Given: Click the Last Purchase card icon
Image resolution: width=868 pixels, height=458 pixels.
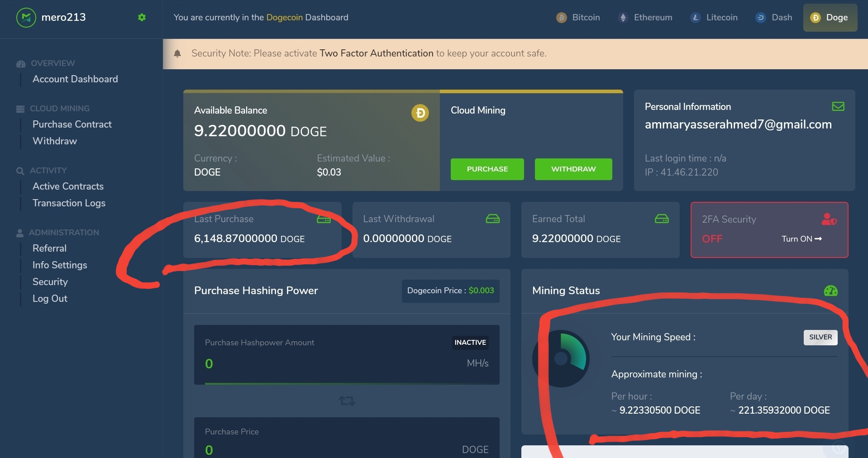Looking at the screenshot, I should point(324,219).
